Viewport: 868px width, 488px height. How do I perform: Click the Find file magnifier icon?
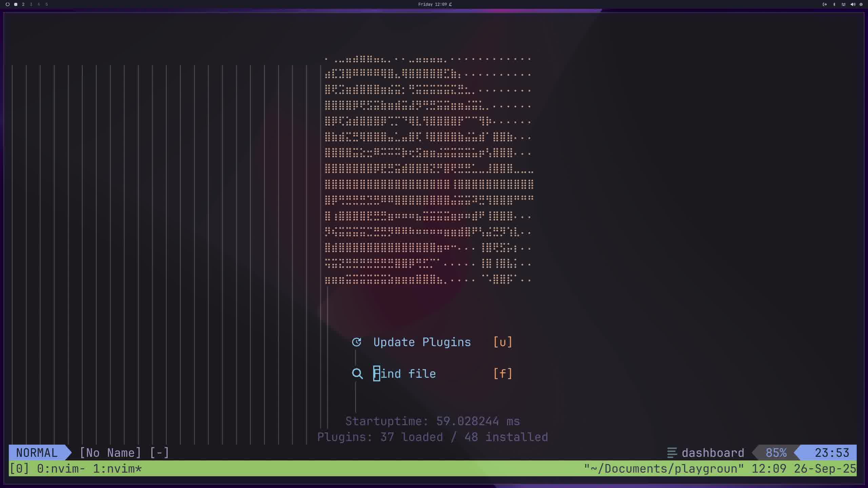tap(357, 373)
